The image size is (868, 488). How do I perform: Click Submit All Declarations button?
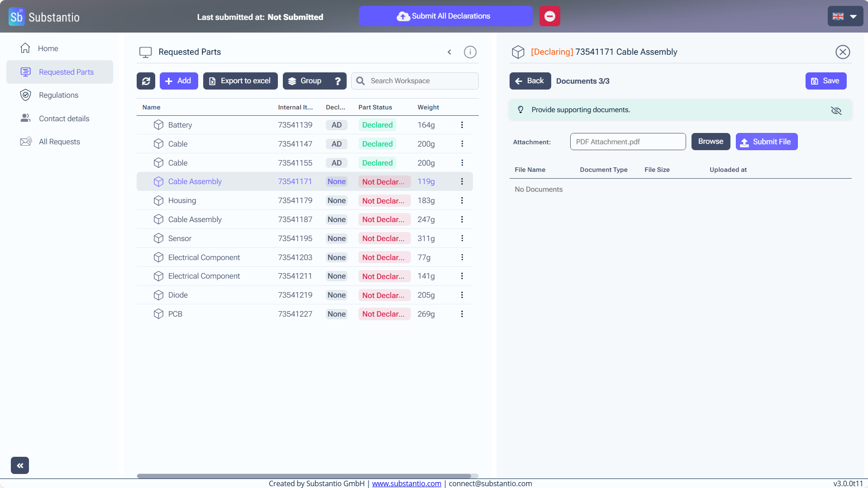445,16
